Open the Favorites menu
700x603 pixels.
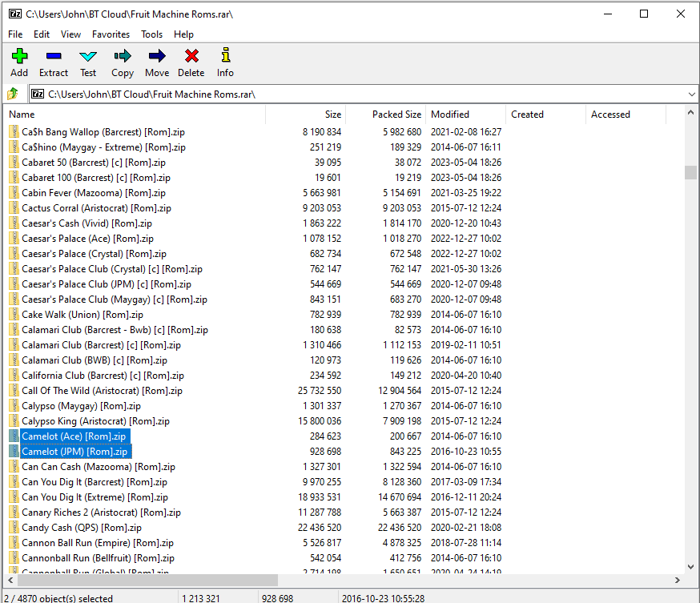coord(111,34)
